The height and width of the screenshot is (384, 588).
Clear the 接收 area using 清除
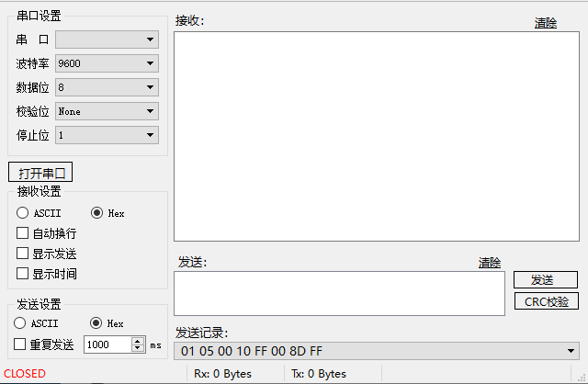pos(546,23)
